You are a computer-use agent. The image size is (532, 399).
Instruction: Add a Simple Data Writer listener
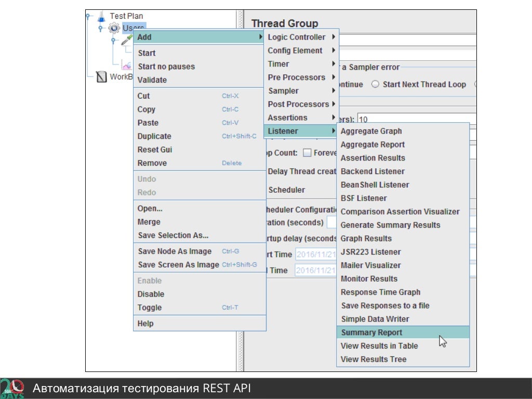point(403,320)
